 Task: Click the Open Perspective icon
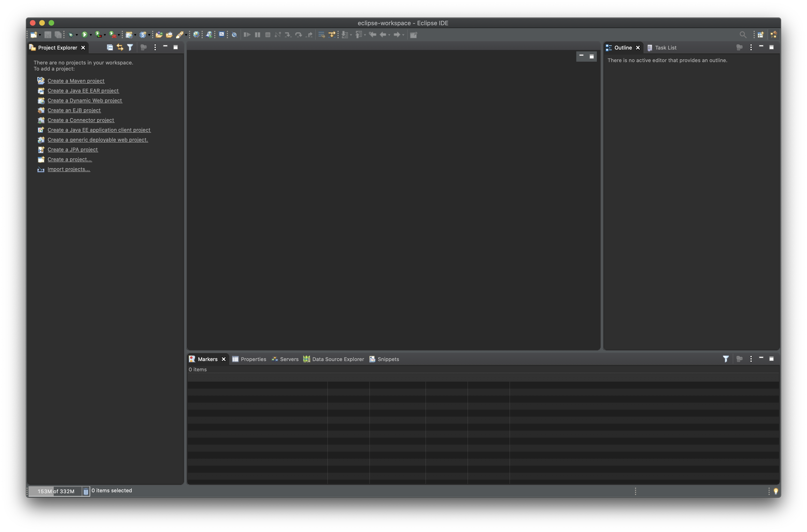pos(761,35)
